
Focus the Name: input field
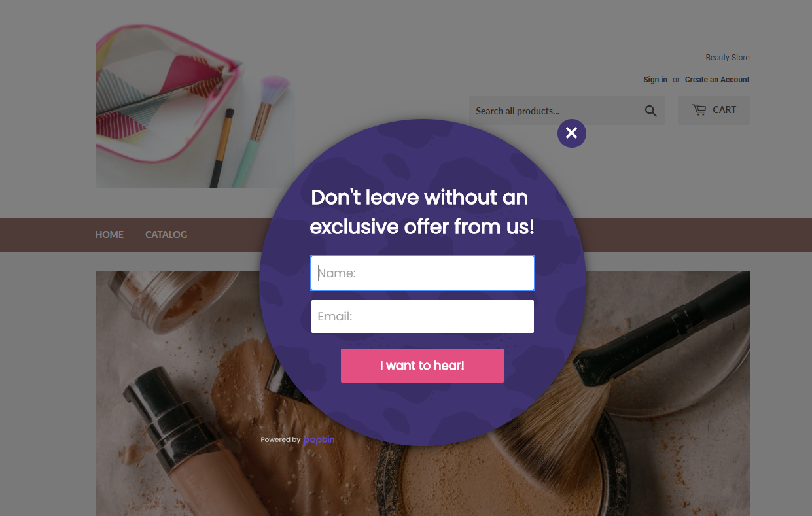click(x=423, y=273)
